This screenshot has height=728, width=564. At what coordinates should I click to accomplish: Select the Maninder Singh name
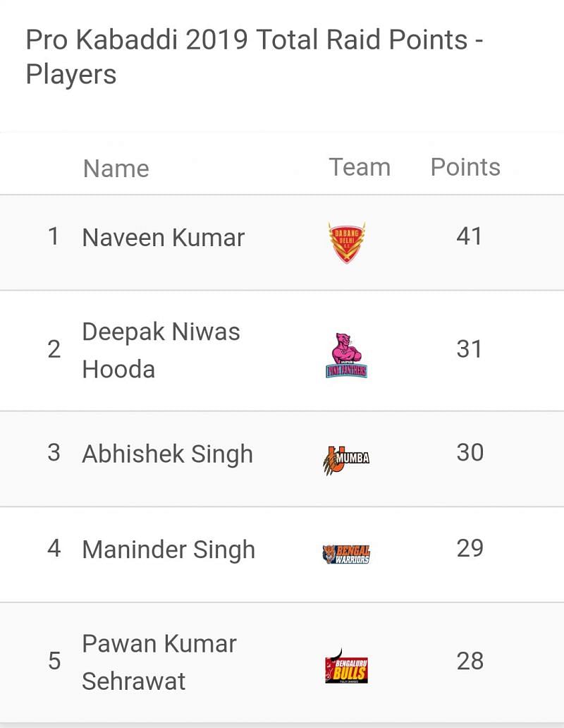(x=168, y=550)
